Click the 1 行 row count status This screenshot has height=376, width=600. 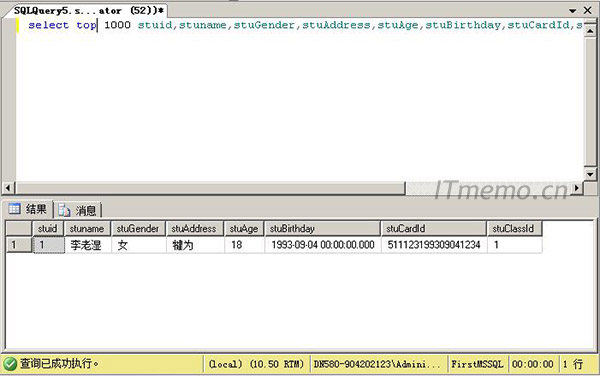(573, 364)
